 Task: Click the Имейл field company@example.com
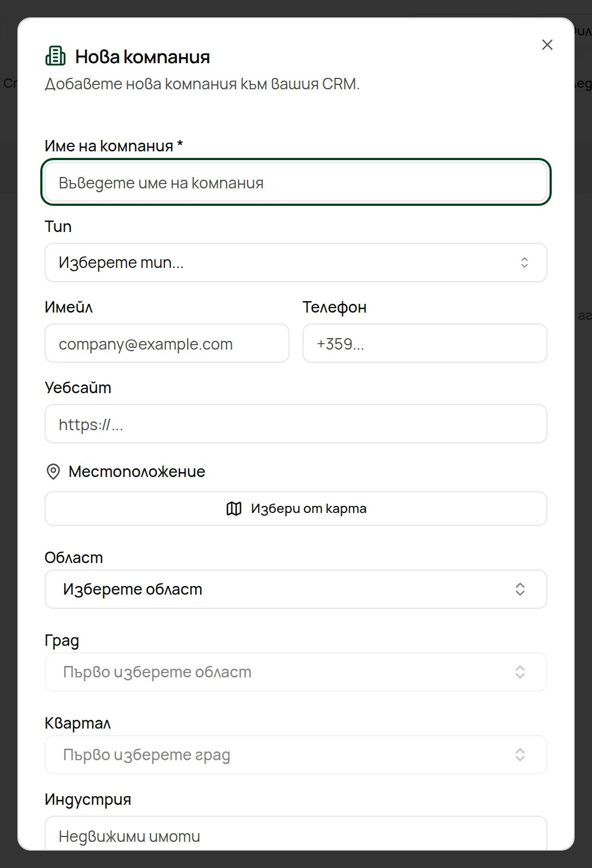[167, 343]
